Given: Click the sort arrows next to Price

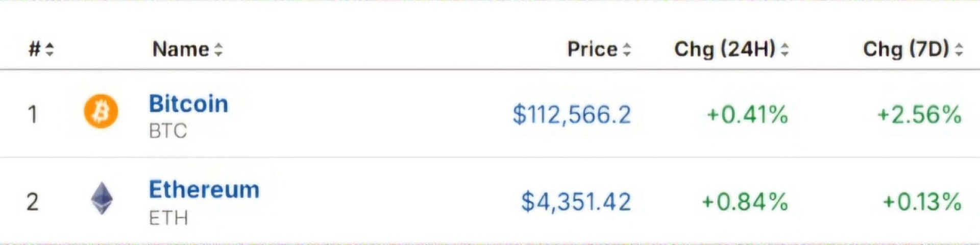Looking at the screenshot, I should click(627, 50).
